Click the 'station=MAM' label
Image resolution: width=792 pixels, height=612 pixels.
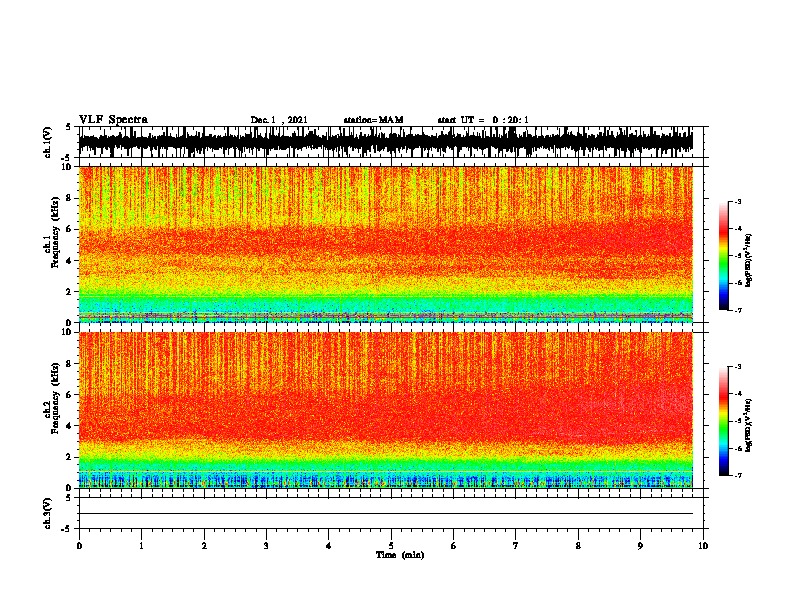point(373,120)
